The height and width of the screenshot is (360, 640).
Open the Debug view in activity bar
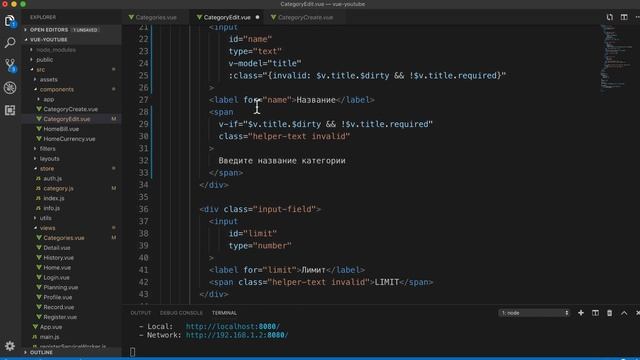(10, 88)
